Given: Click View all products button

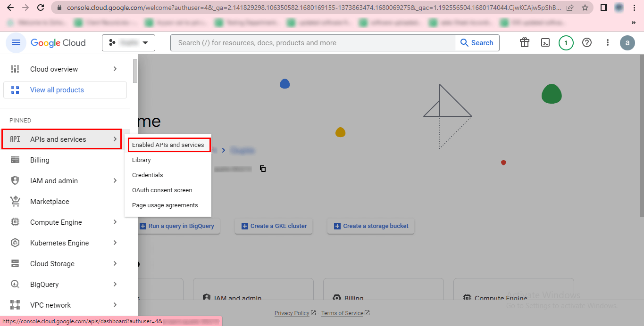Looking at the screenshot, I should 65,90.
